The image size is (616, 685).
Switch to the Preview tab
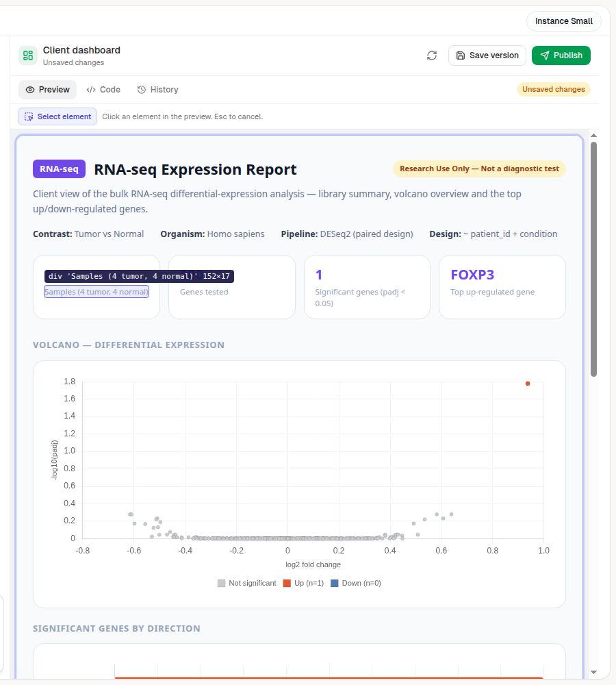point(48,90)
